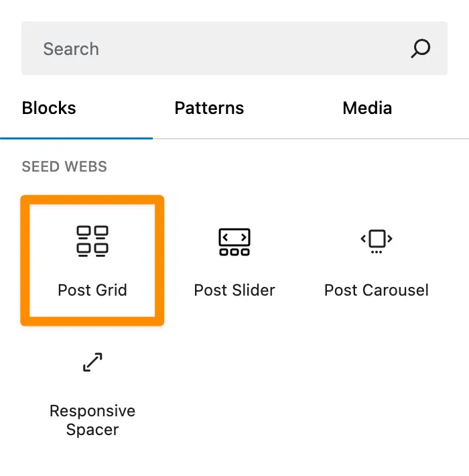469x476 pixels.
Task: Click the magnifying glass search icon
Action: 420,48
